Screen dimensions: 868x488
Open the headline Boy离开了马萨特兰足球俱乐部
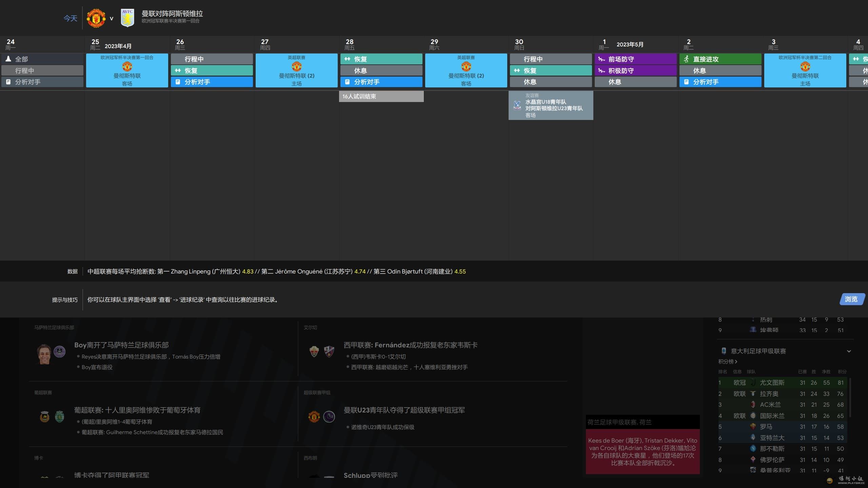pos(121,345)
